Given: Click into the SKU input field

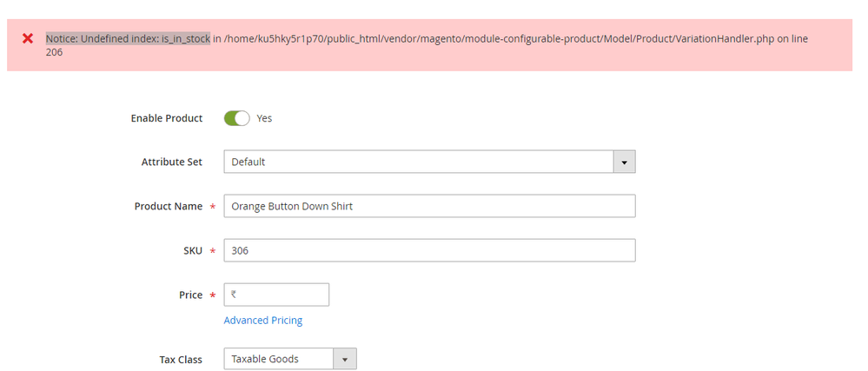Looking at the screenshot, I should [x=429, y=250].
